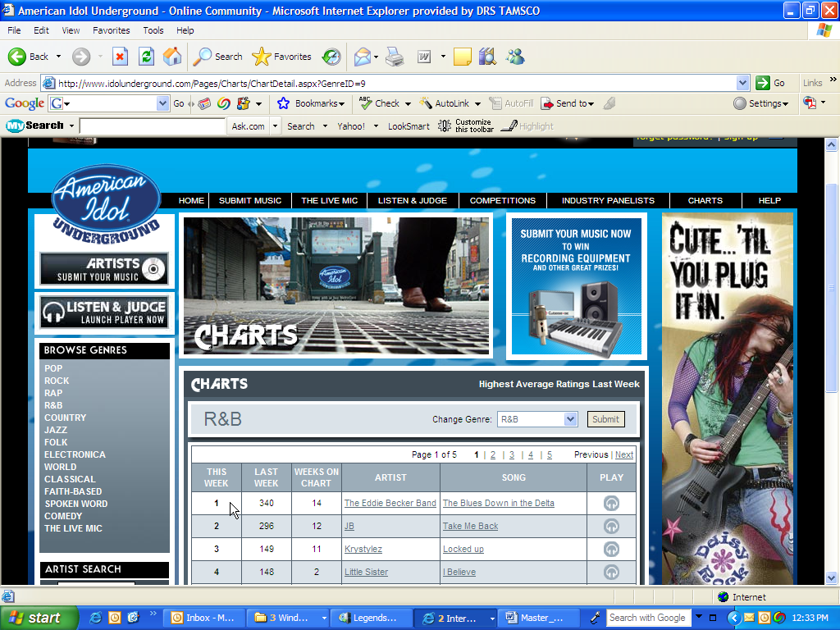
Task: Expand the Mail options dropdown arrow
Action: click(x=376, y=57)
